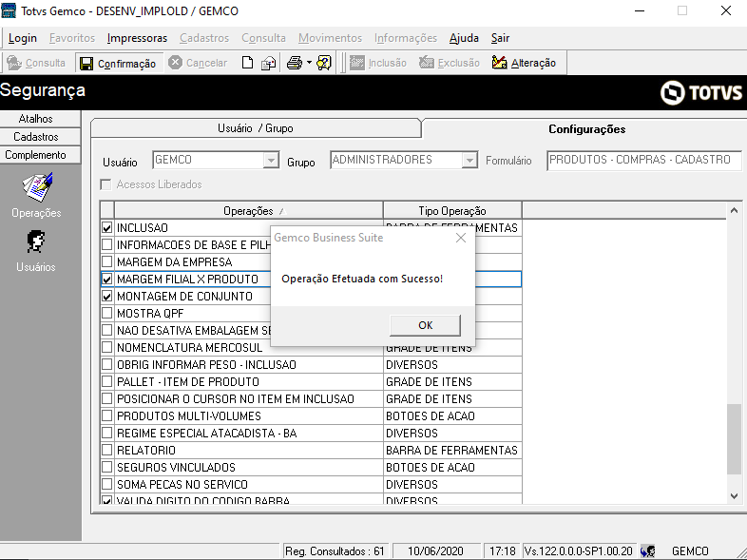Viewport: 747px width, 560px height.
Task: Open the Sair menu
Action: click(x=500, y=38)
